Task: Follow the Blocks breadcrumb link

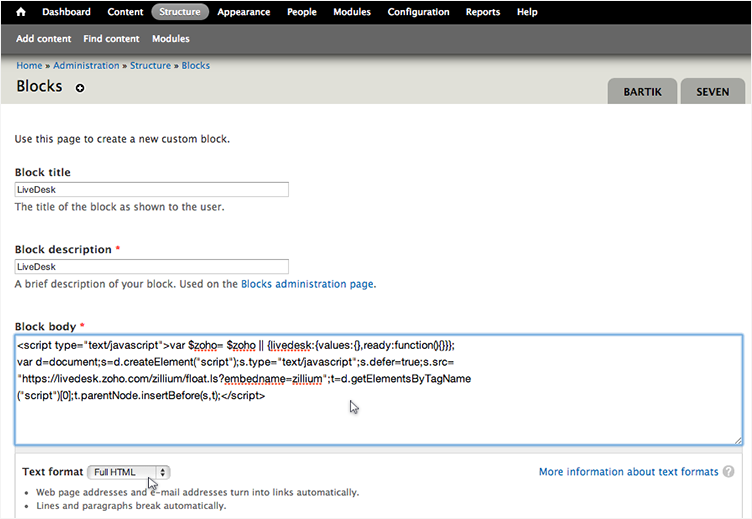Action: coord(196,65)
